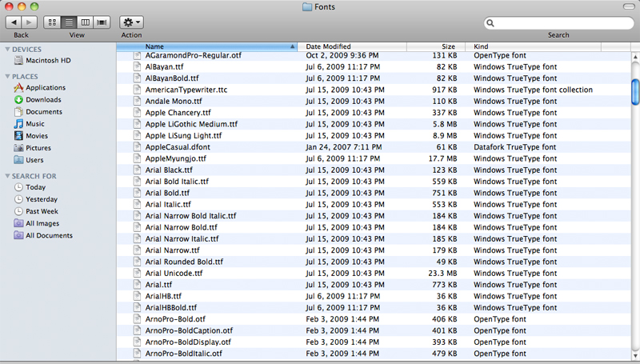Screen dimensions: 640x364
Task: Select ArnoPro-BoldDisplay.otf file name
Action: tap(188, 342)
